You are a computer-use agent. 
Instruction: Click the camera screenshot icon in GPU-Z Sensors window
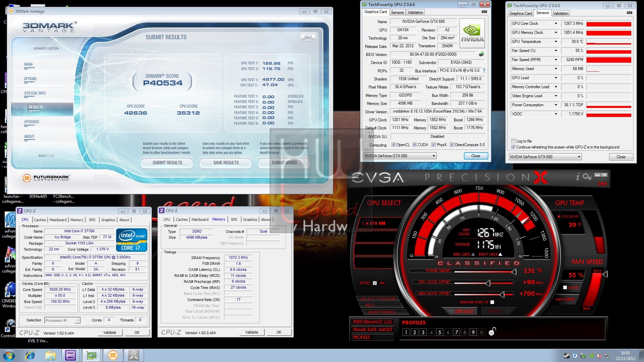pos(629,13)
